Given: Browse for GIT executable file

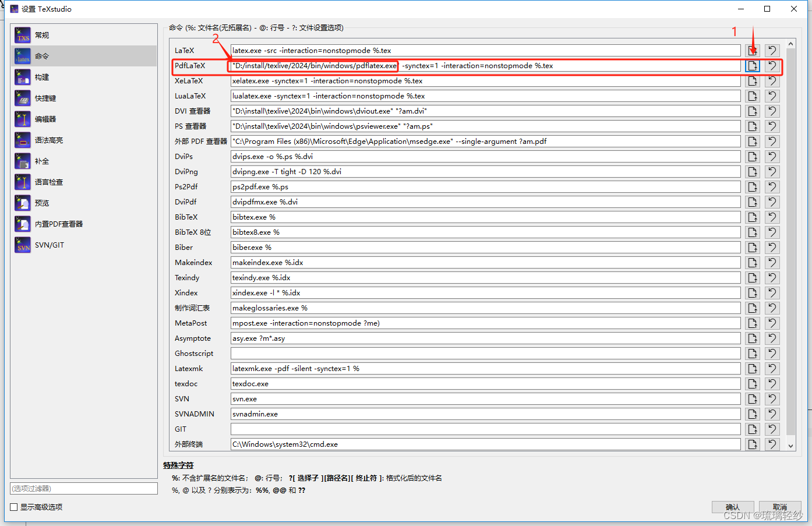Looking at the screenshot, I should [753, 429].
